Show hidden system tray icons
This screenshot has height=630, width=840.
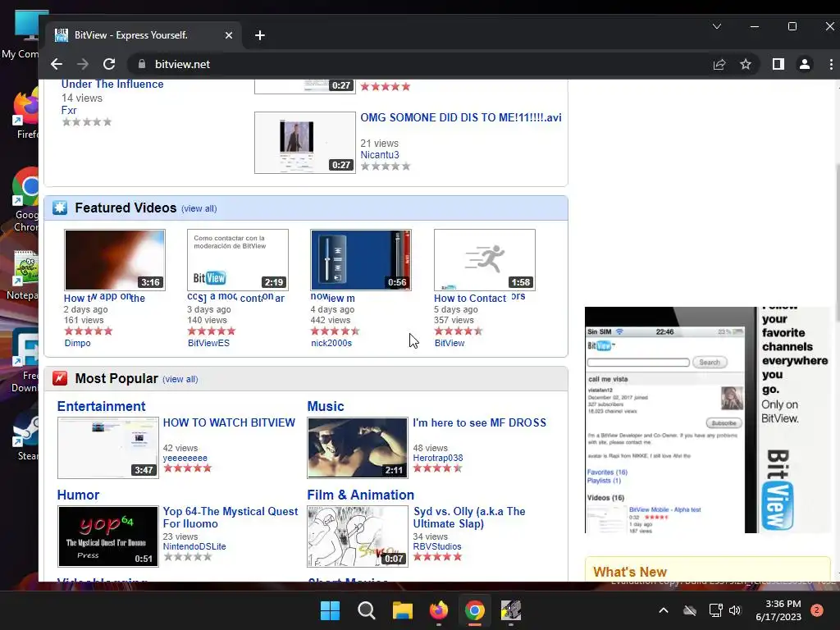pyautogui.click(x=663, y=610)
